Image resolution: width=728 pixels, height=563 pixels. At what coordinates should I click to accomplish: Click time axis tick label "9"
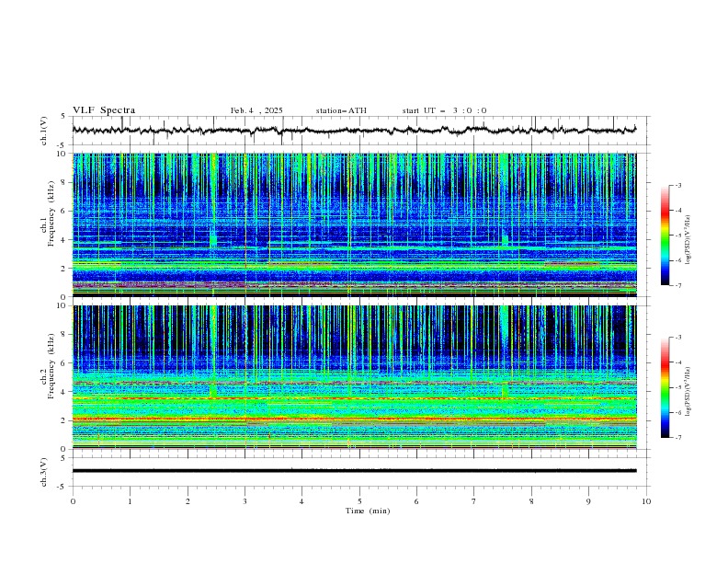(588, 501)
